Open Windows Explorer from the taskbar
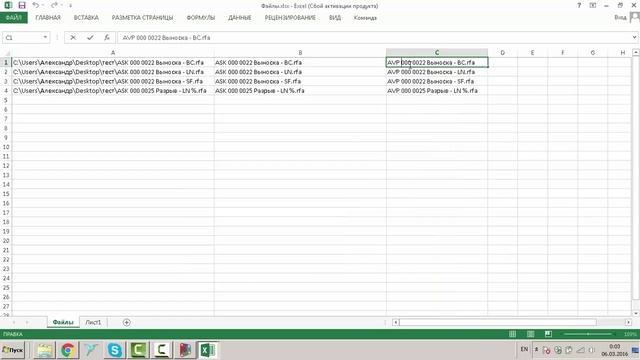The width and height of the screenshot is (640, 360). (44, 350)
